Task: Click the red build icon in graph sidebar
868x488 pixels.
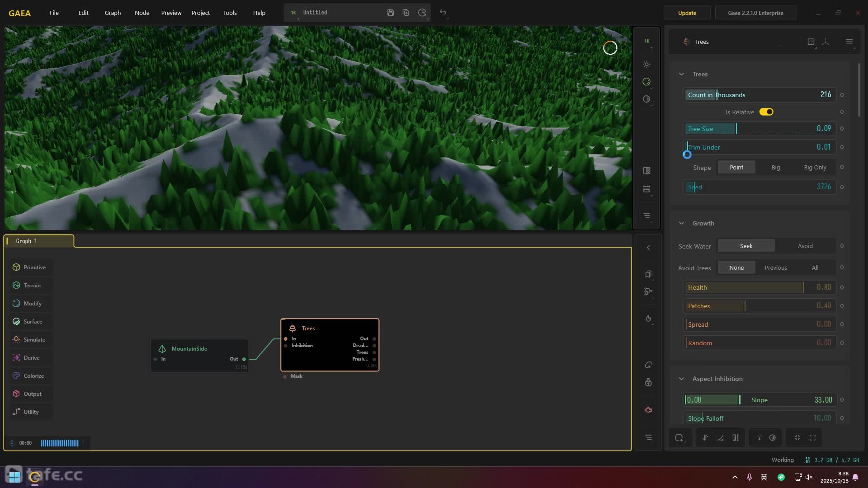Action: point(648,410)
